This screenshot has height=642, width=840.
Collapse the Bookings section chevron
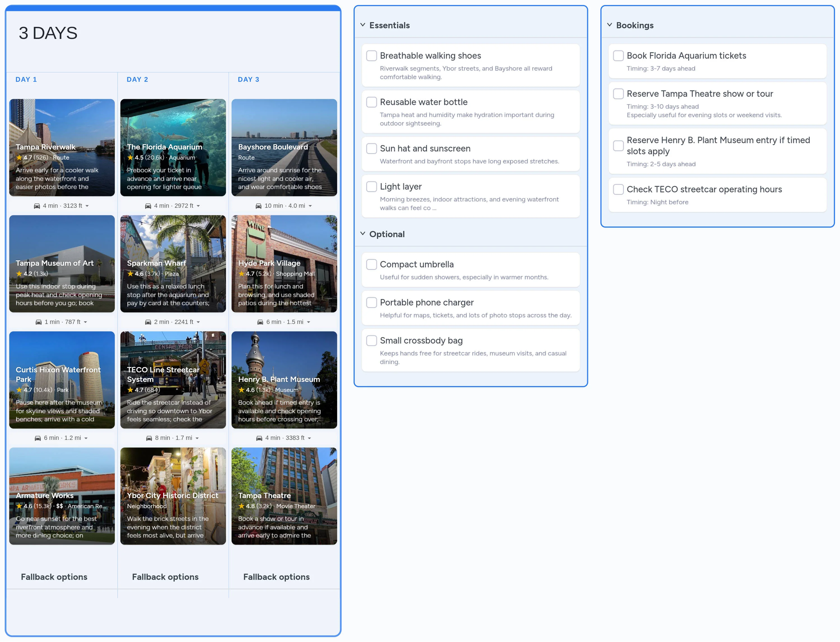[x=610, y=25]
